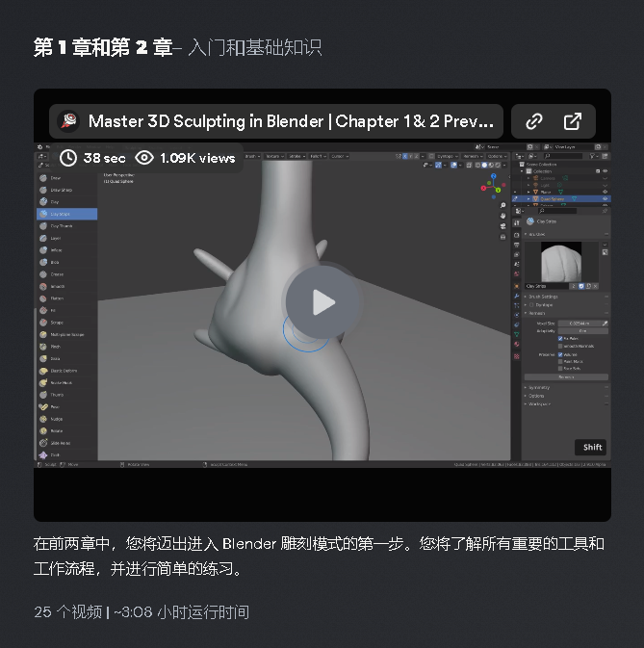Select Quad Sphere in the outliner
644x648 pixels.
click(x=552, y=198)
